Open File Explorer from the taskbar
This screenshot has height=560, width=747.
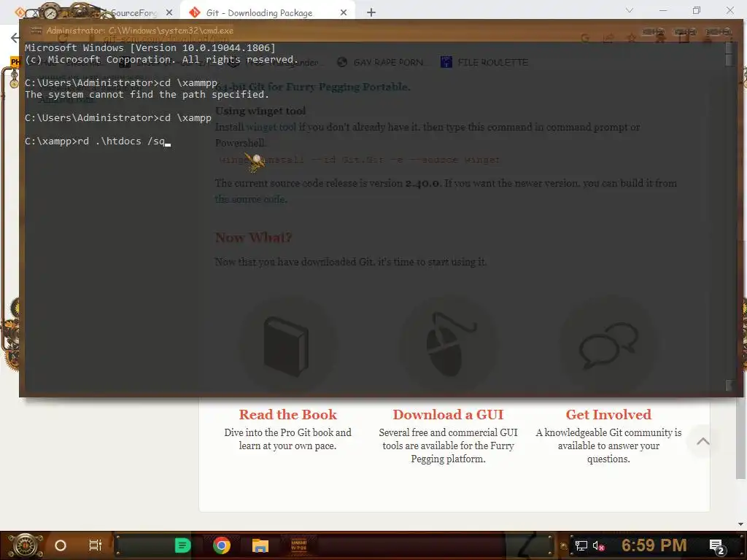(x=260, y=545)
